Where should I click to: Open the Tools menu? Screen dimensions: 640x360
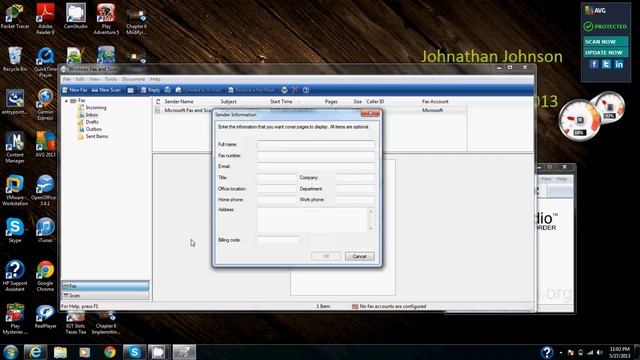(111, 79)
